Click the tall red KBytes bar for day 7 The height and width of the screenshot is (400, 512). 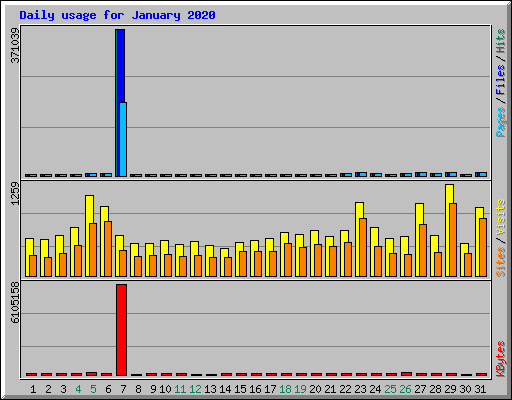click(x=121, y=330)
